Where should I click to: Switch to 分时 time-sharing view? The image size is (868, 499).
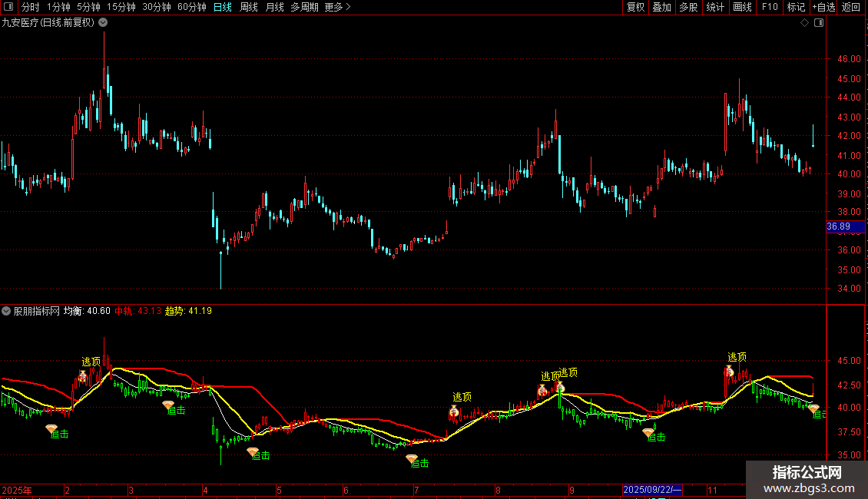(31, 7)
